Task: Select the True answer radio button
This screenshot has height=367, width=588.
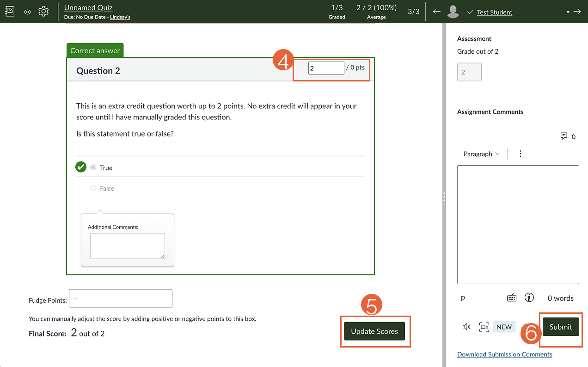Action: click(x=93, y=168)
